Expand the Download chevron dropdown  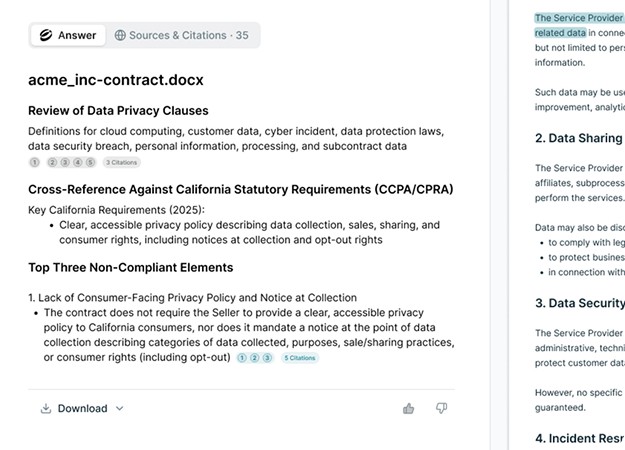coord(120,409)
